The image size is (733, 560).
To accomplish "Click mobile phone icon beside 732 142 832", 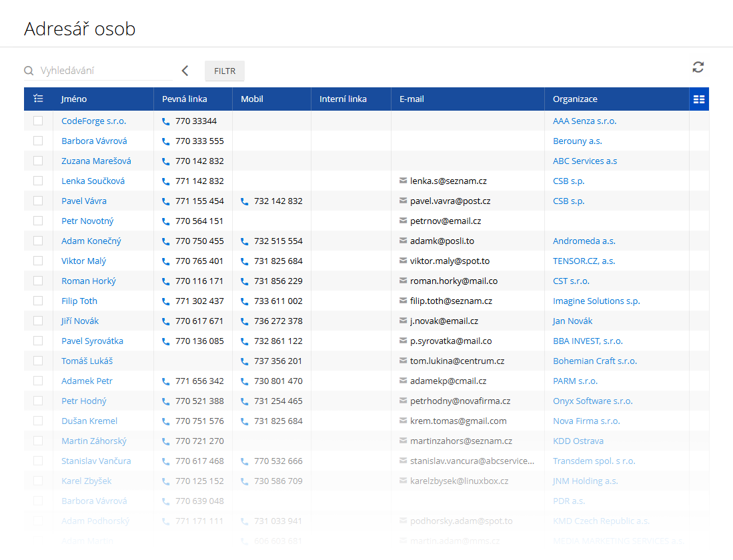I will pyautogui.click(x=245, y=201).
